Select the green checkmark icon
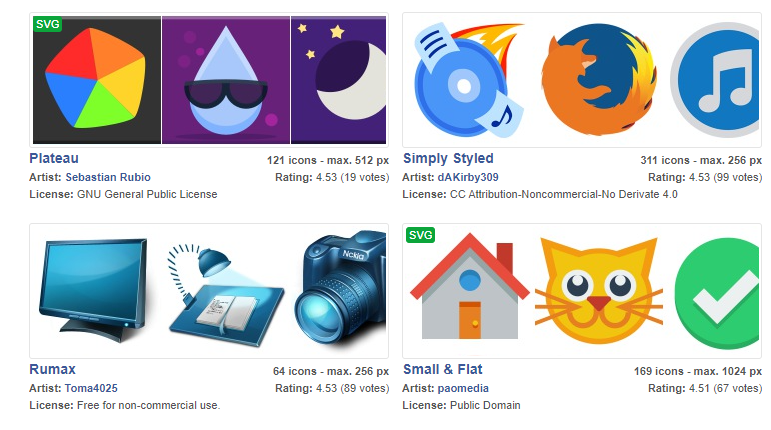 717,293
